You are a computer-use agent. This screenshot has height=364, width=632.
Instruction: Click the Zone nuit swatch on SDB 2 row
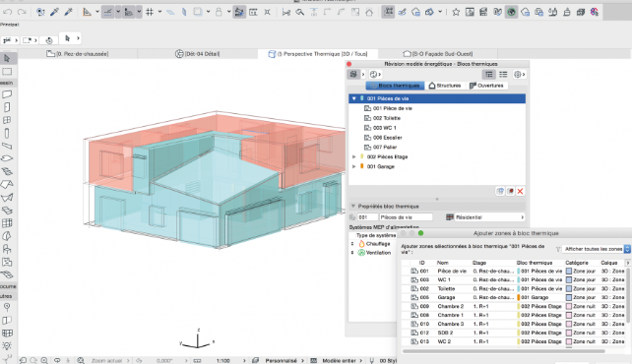click(x=569, y=333)
